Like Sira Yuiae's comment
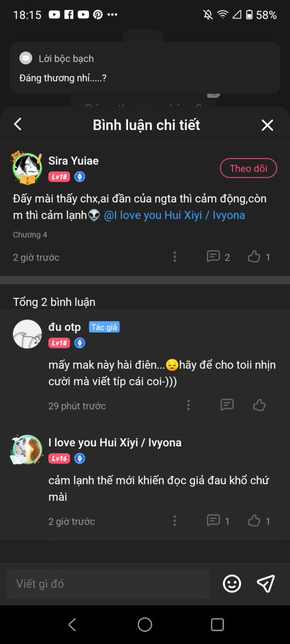 pyautogui.click(x=254, y=257)
